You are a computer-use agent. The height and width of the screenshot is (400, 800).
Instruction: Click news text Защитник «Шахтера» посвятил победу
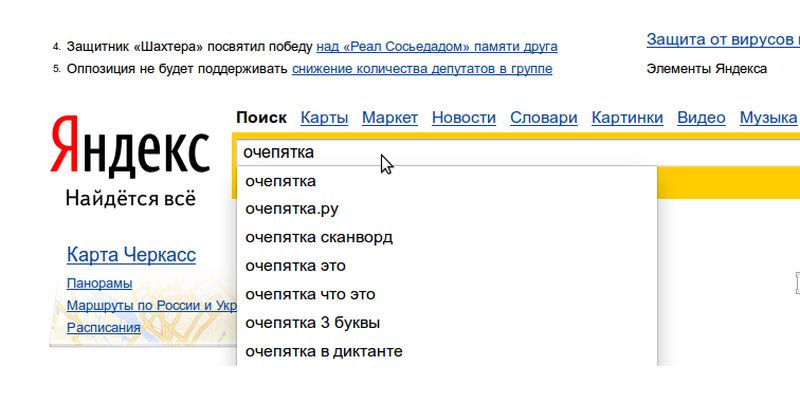point(189,47)
